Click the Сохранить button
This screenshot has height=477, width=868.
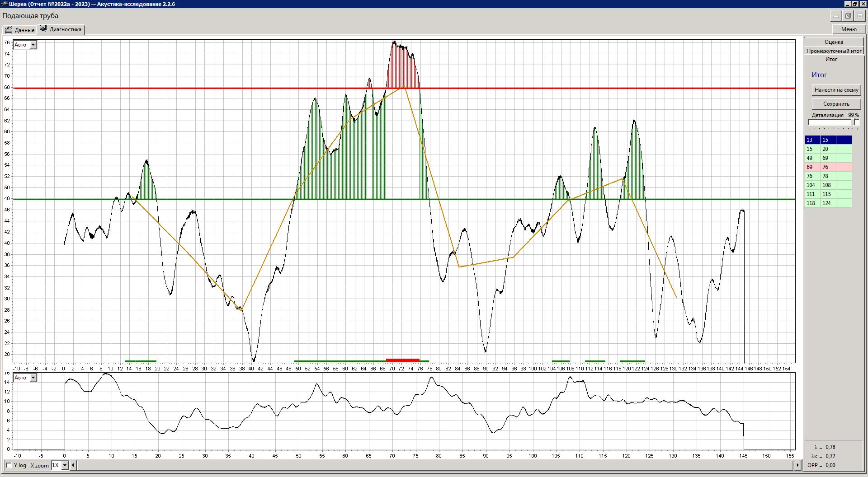click(x=836, y=104)
